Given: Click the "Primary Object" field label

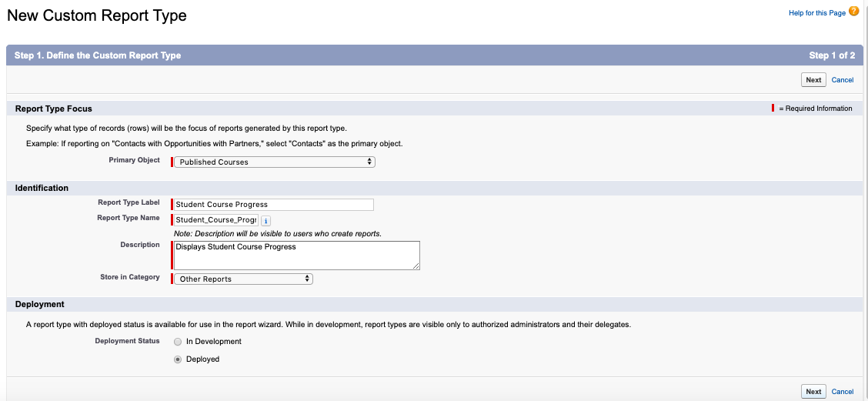Looking at the screenshot, I should (x=134, y=160).
